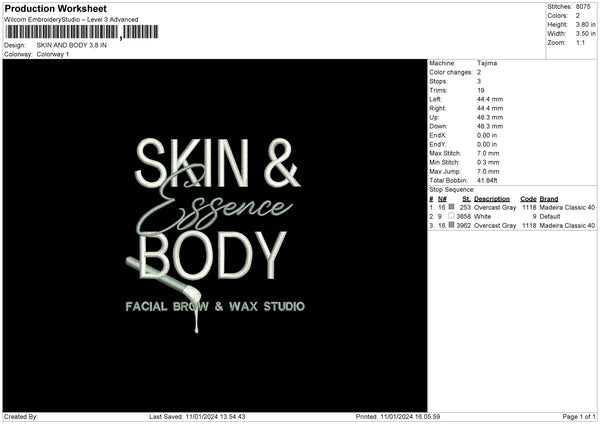Image resolution: width=600 pixels, height=424 pixels.
Task: Click the 'Color changes:' label
Action: (x=451, y=72)
